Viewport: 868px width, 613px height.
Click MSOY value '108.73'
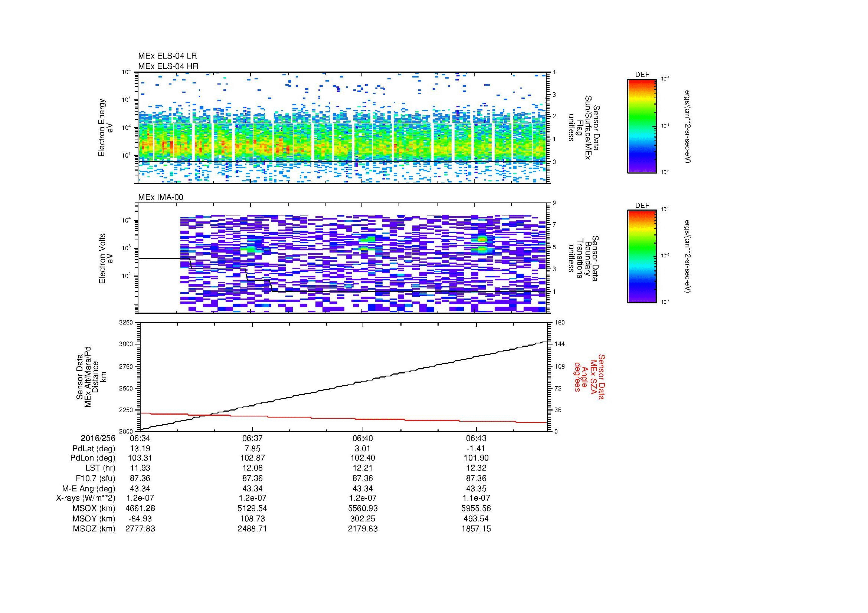coord(252,518)
